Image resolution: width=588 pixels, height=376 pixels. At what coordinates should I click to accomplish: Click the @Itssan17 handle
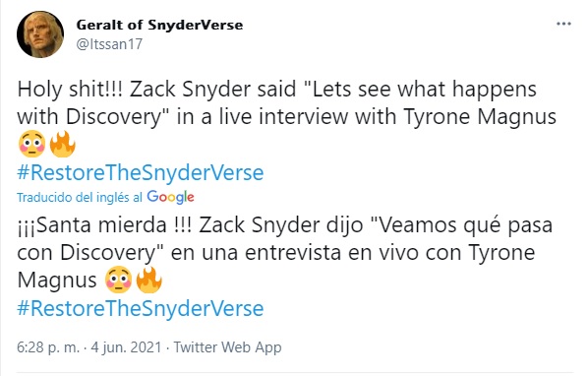pyautogui.click(x=109, y=44)
